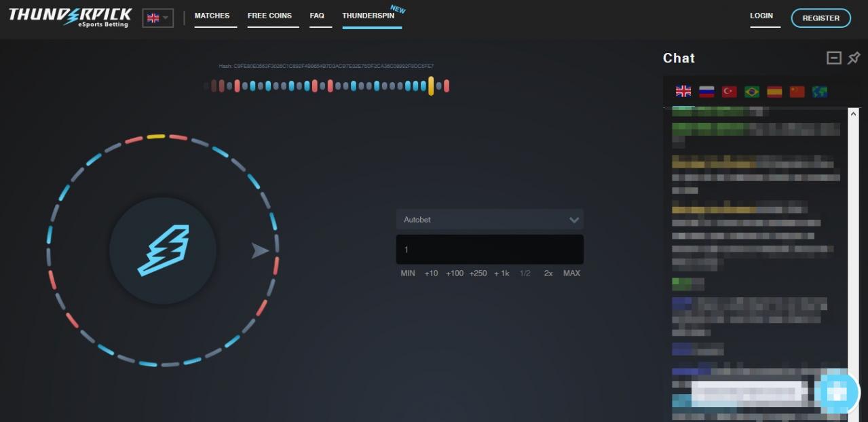This screenshot has width=868, height=422.
Task: Select the globe world chat channel
Action: click(x=820, y=92)
